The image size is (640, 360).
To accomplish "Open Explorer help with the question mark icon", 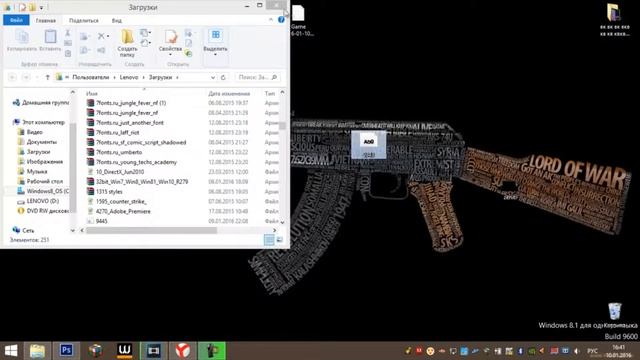I will [x=281, y=20].
